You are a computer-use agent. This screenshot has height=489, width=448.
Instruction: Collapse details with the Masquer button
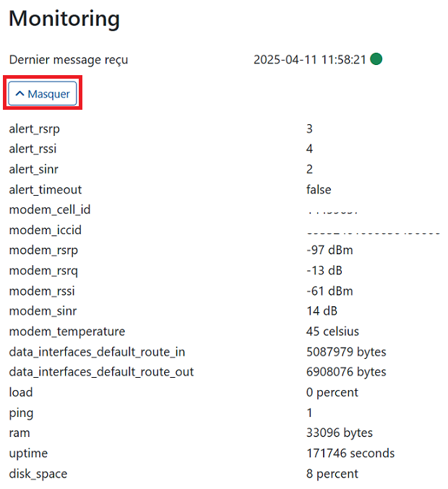tap(43, 93)
